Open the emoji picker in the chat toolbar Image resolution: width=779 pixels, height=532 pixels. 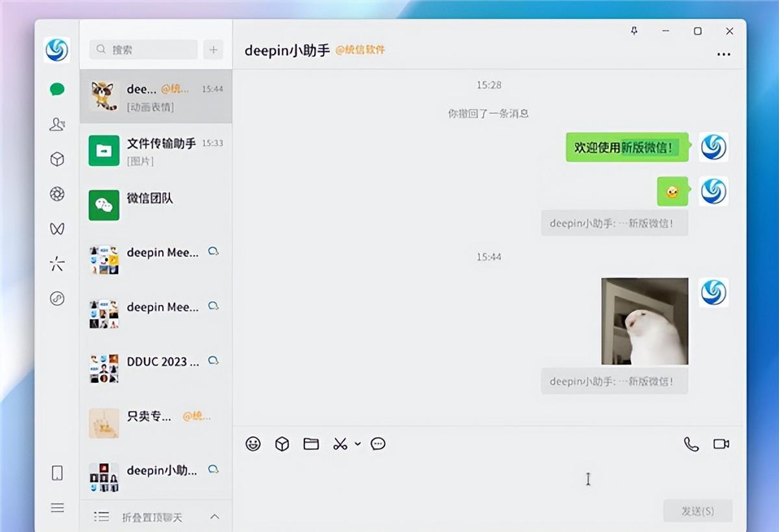(253, 444)
